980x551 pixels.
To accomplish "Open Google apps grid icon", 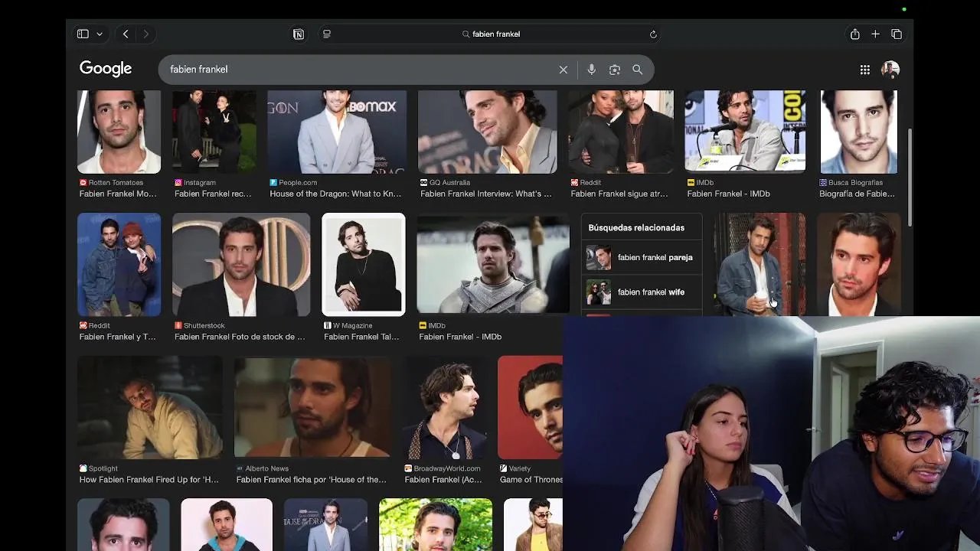I will 864,70.
